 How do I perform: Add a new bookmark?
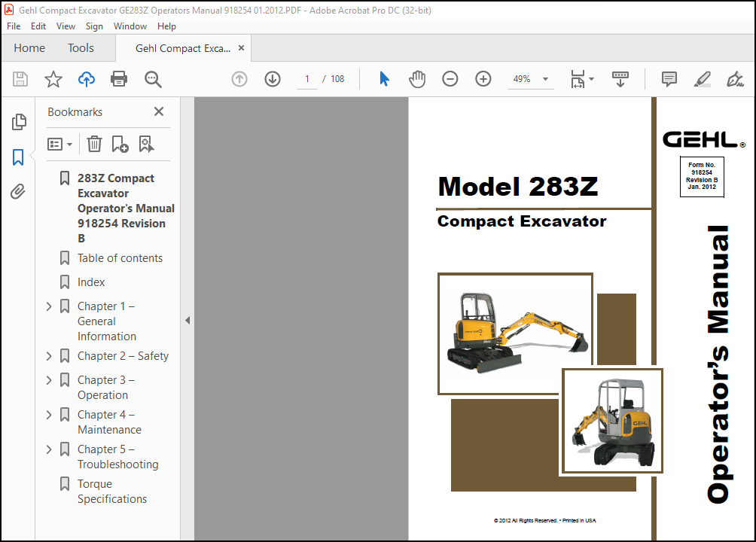(120, 145)
